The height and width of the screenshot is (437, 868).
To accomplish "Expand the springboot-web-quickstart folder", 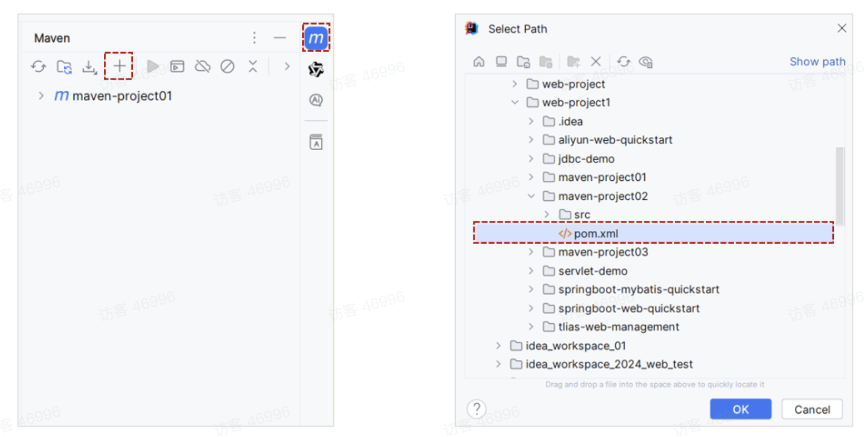I will 531,308.
